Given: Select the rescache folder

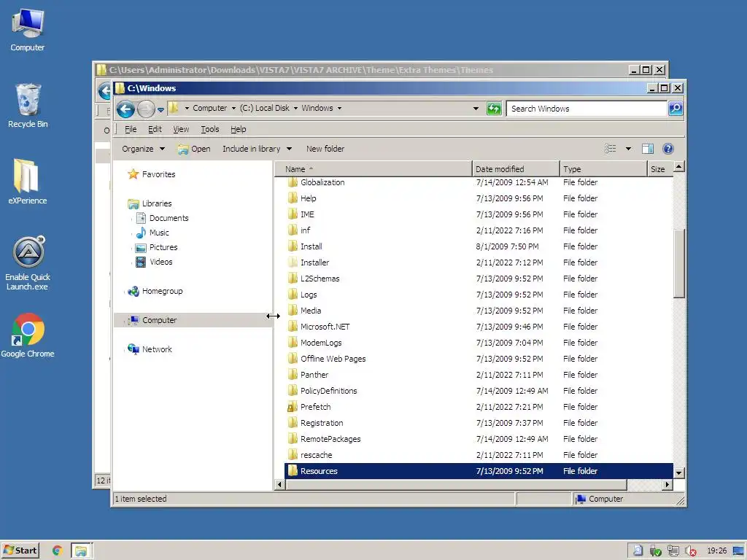Looking at the screenshot, I should tap(317, 455).
